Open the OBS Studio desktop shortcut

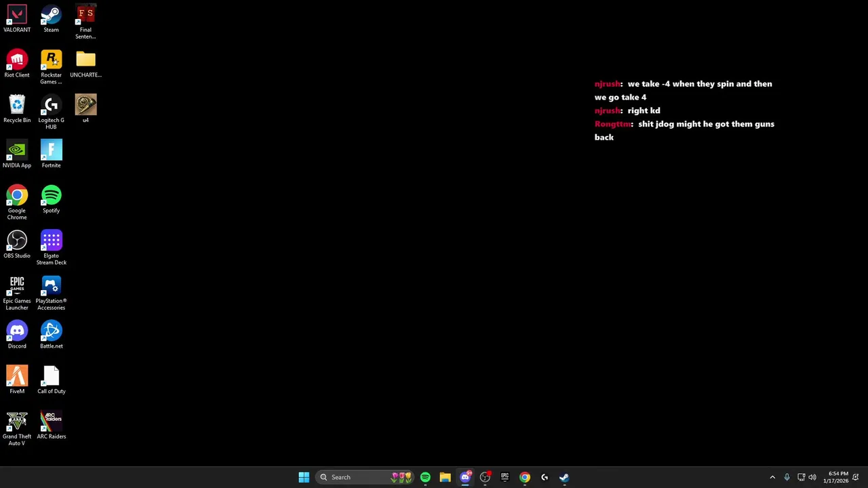click(x=17, y=245)
